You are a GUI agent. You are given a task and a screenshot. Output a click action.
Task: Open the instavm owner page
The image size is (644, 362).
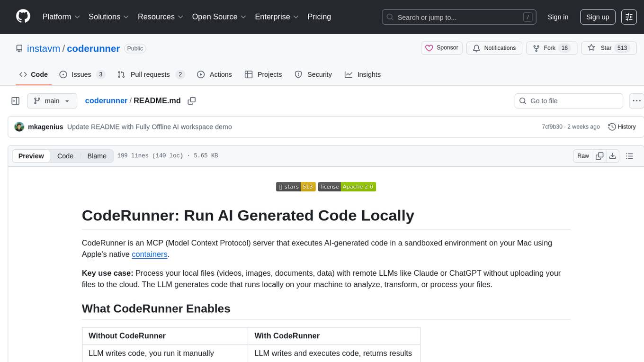pos(44,48)
